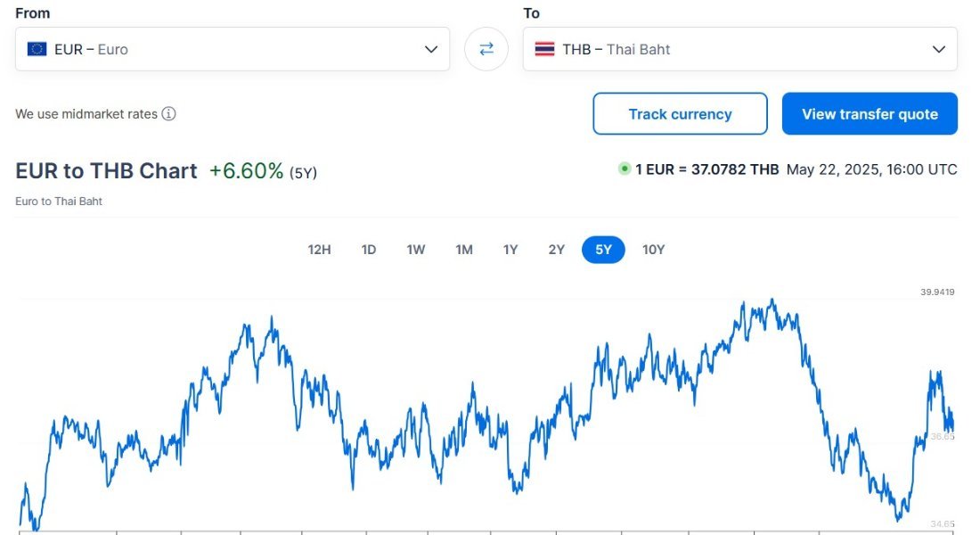This screenshot has height=535, width=980.
Task: Open the From currency selector field
Action: click(x=233, y=49)
